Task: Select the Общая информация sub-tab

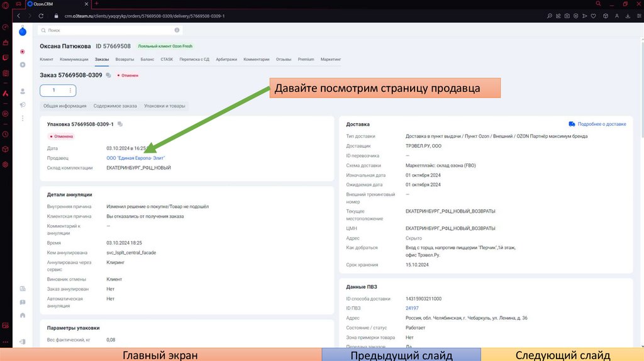Action: click(x=65, y=106)
